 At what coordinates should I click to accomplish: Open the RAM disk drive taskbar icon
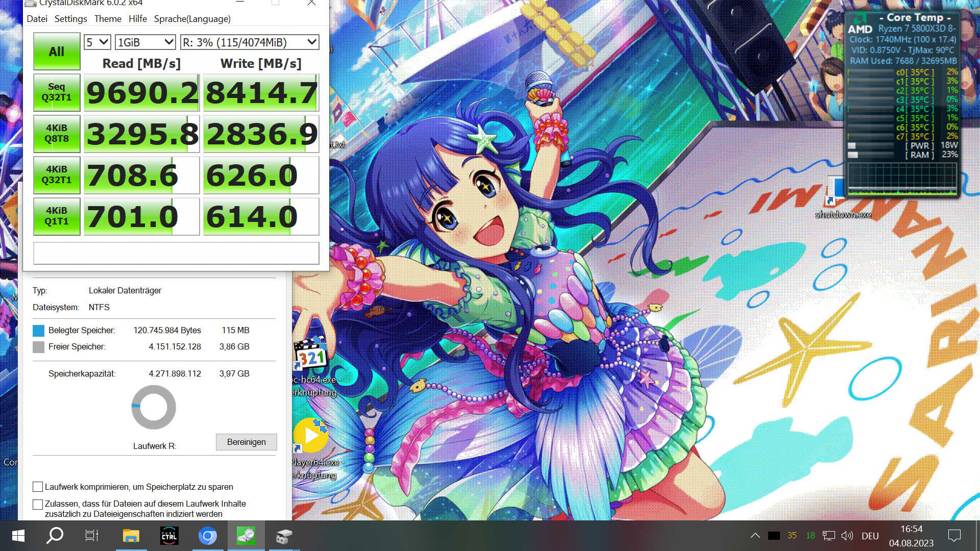point(284,536)
